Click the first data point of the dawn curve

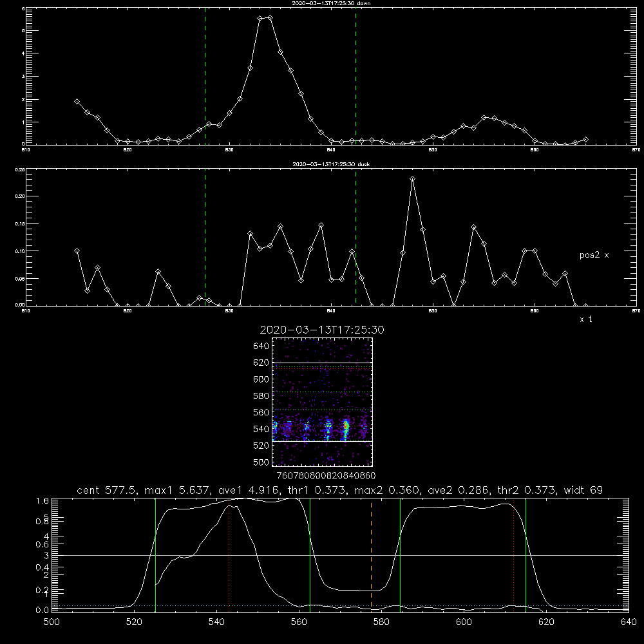click(x=77, y=102)
